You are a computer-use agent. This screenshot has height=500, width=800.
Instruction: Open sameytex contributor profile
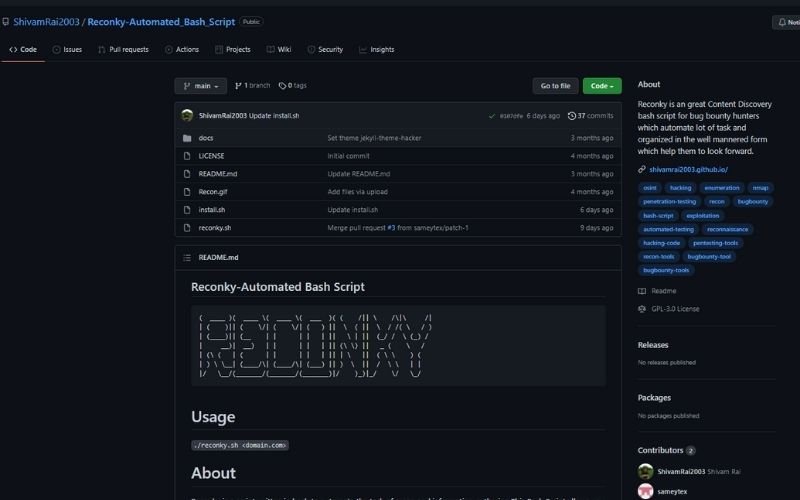click(x=672, y=491)
